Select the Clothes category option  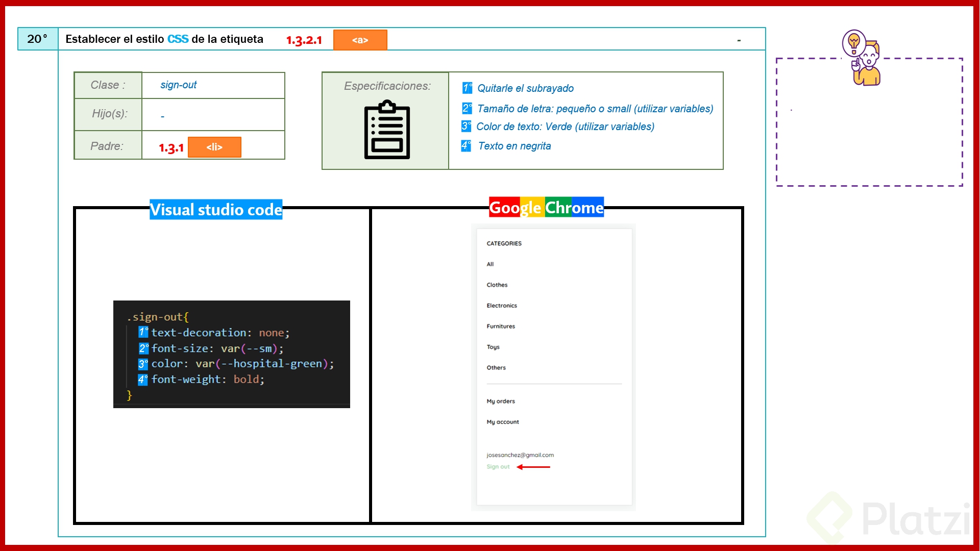(497, 285)
